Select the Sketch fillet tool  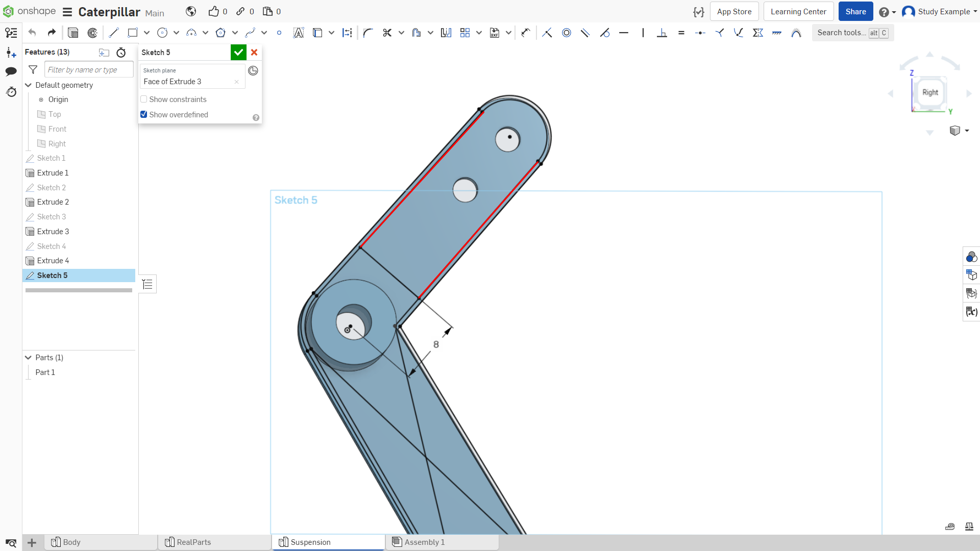coord(368,33)
